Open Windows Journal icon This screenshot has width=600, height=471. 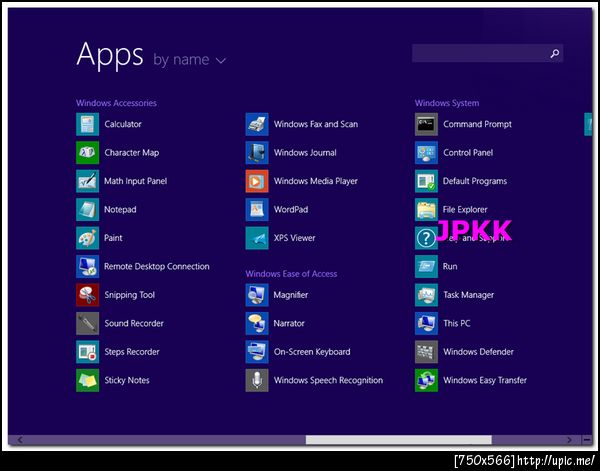pos(257,152)
